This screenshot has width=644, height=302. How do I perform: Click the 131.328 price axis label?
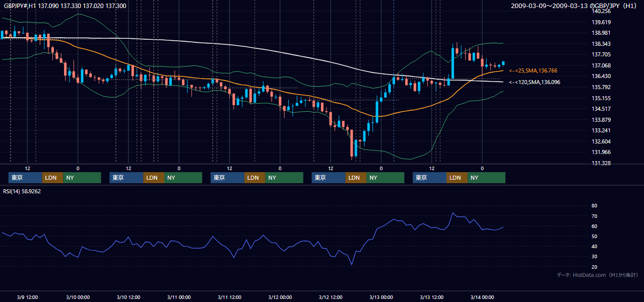601,163
